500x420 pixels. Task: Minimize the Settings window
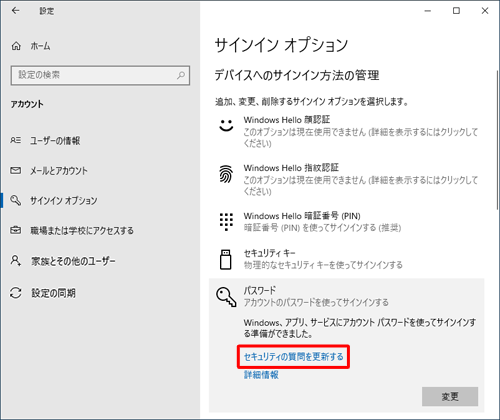pyautogui.click(x=428, y=11)
